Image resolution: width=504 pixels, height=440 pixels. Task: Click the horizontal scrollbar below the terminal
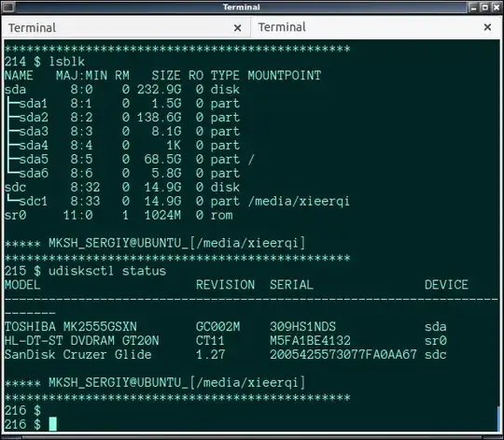pyautogui.click(x=252, y=437)
